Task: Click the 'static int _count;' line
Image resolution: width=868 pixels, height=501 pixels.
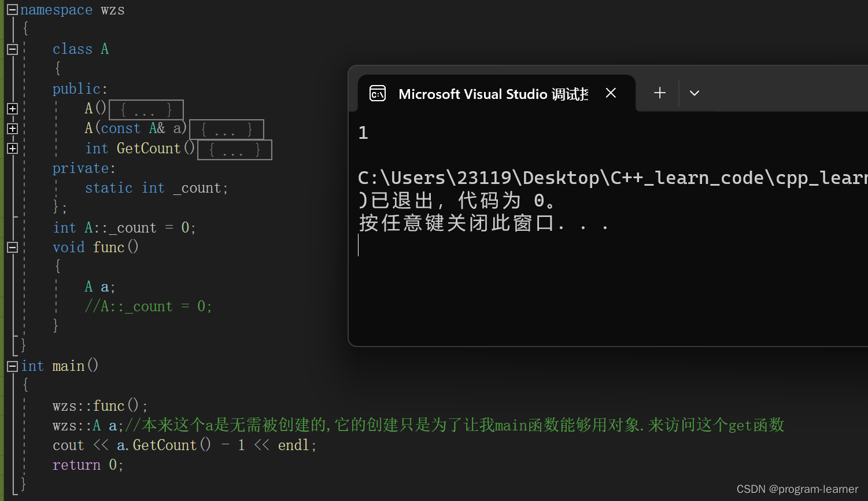Action: coord(156,188)
